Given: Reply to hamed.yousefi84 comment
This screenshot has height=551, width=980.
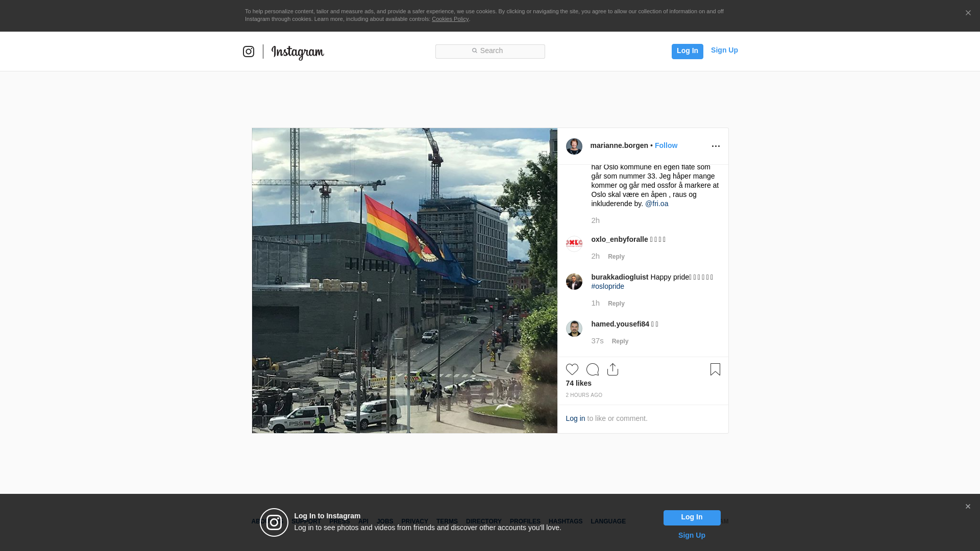Looking at the screenshot, I should coord(620,341).
